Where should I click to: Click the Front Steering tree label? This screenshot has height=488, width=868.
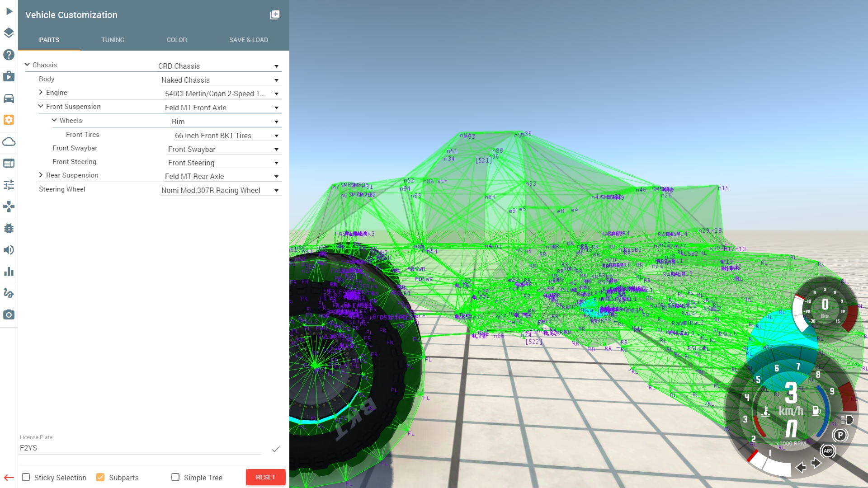click(x=74, y=161)
